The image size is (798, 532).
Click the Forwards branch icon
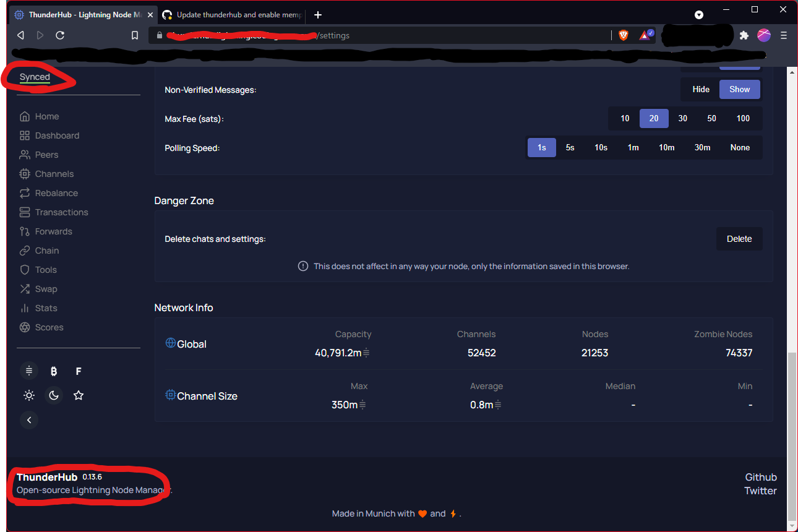pyautogui.click(x=25, y=231)
